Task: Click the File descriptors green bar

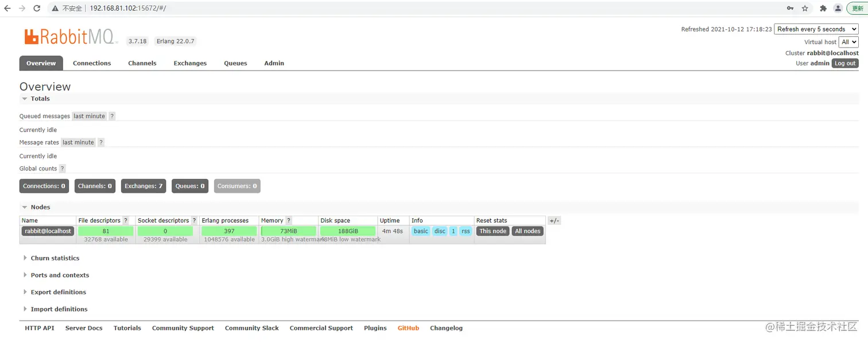Action: (106, 231)
